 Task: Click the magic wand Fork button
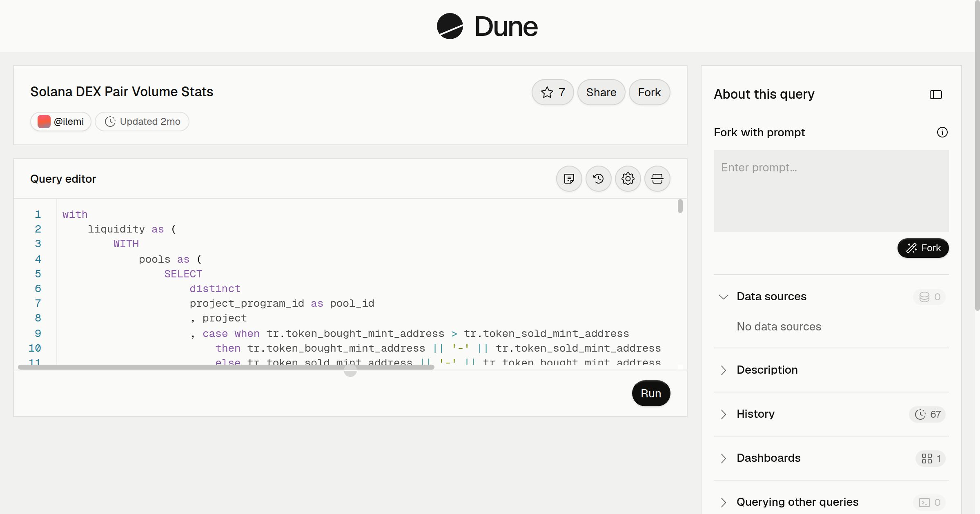923,248
